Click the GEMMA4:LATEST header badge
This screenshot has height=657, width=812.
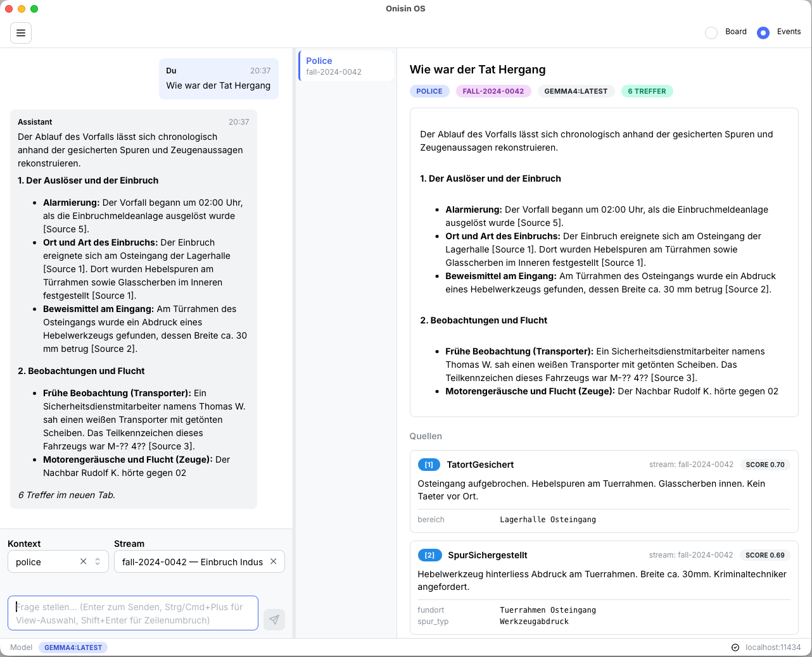576,91
